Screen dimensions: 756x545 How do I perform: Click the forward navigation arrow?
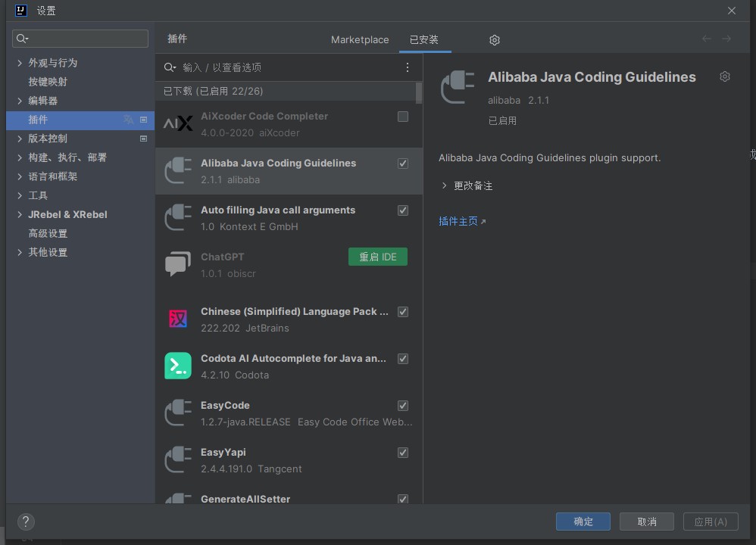point(726,39)
